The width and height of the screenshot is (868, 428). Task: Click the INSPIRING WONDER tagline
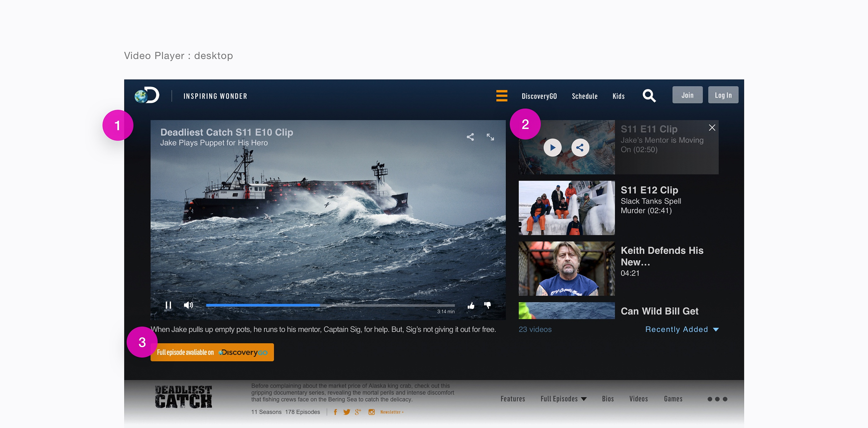point(215,96)
